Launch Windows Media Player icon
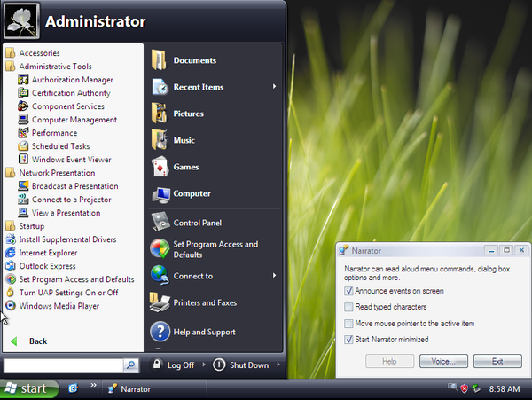The image size is (532, 400). 11,306
